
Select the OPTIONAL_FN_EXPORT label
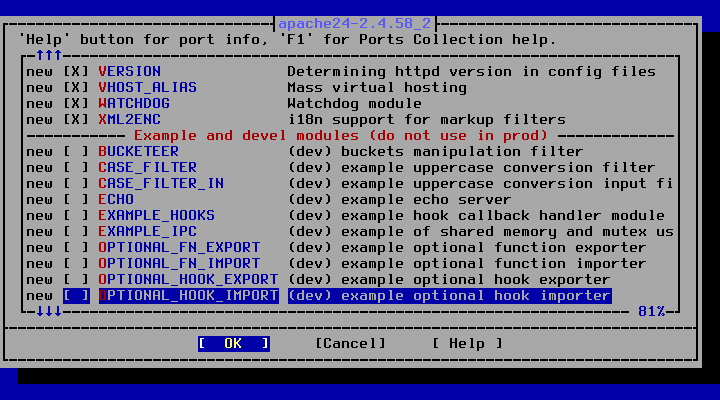(179, 248)
